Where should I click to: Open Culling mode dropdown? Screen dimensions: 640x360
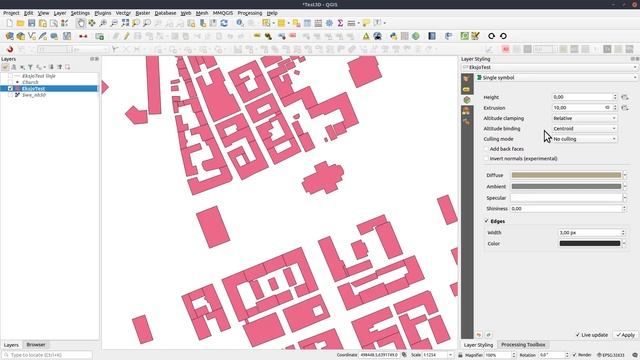pos(584,139)
